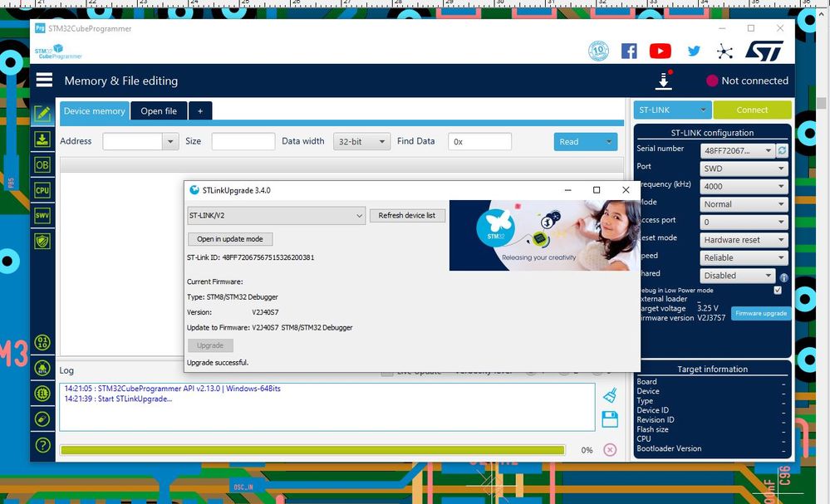Click log line 'STM32CubeProgrammer API v2.13.0'
The image size is (830, 504).
[173, 389]
